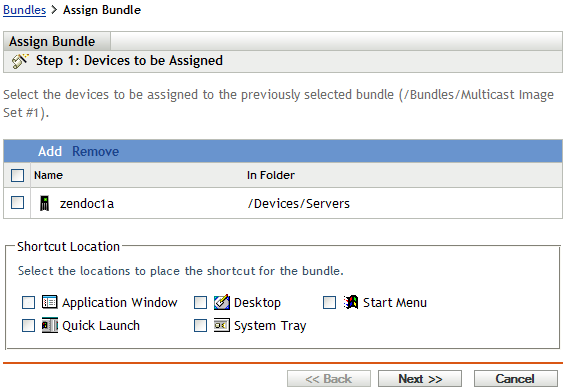Enable the Application Window shortcut checkbox
Viewport: 566px width, 392px height.
(x=29, y=302)
